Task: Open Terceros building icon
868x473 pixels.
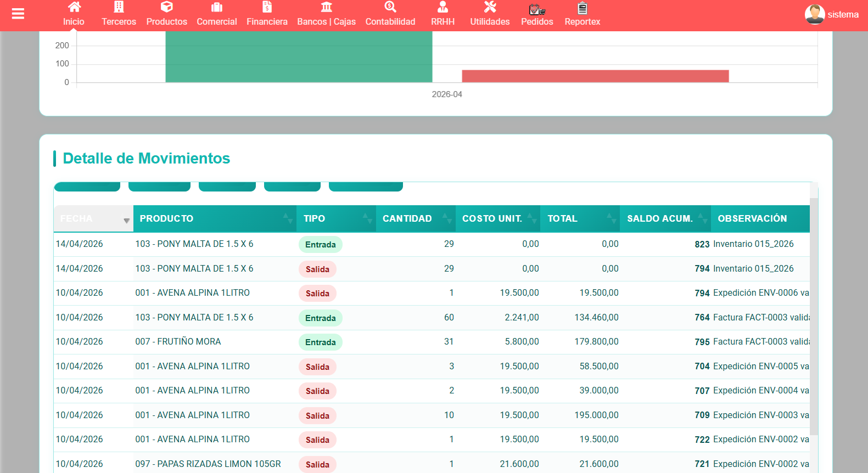Action: [x=119, y=7]
